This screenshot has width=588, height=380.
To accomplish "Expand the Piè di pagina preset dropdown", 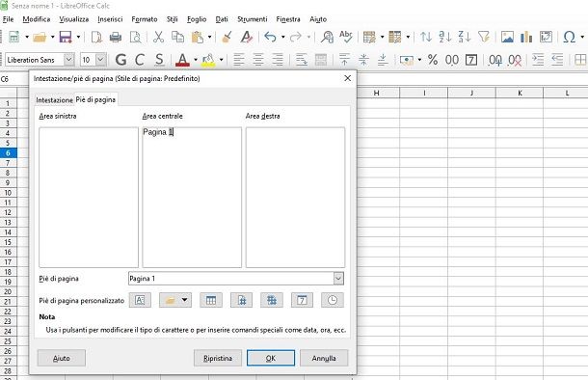I will tap(338, 279).
